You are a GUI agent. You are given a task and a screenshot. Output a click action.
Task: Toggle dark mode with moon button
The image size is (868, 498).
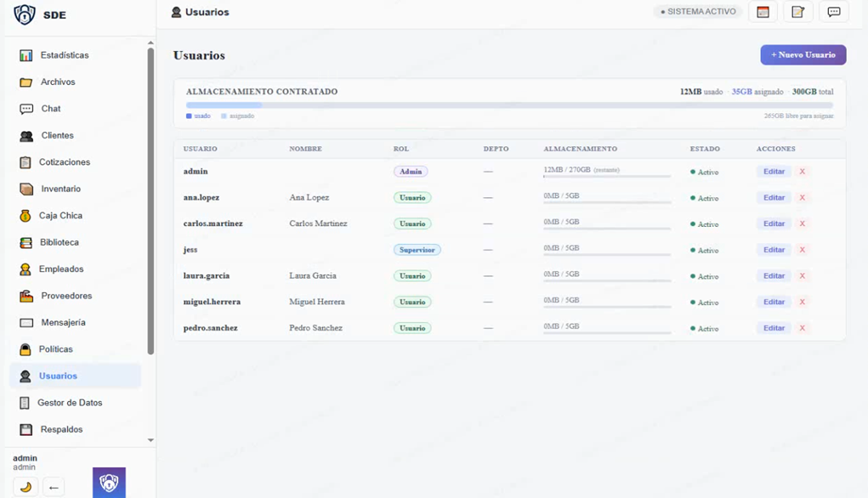(26, 487)
